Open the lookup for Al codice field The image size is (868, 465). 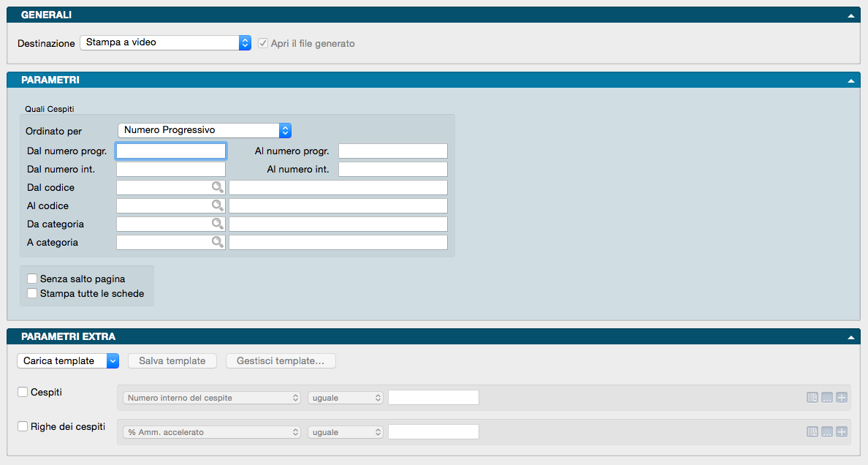coord(217,206)
